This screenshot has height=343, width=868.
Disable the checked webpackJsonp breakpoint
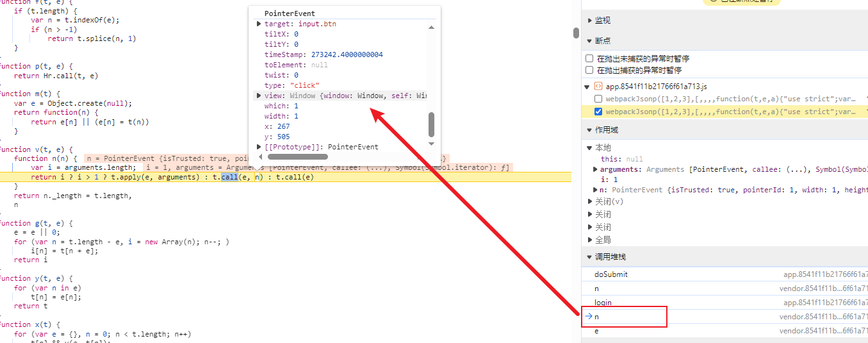coord(598,112)
